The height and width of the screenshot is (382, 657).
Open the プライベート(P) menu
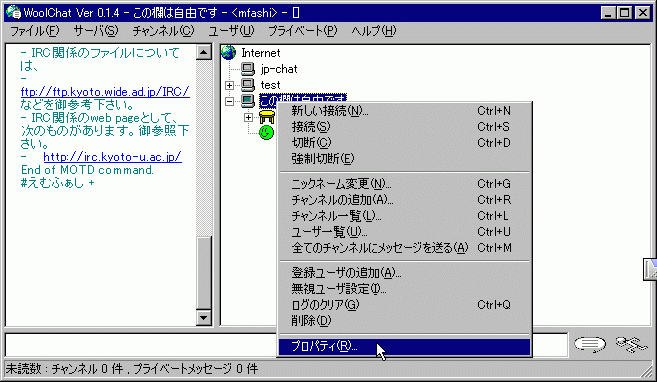303,31
